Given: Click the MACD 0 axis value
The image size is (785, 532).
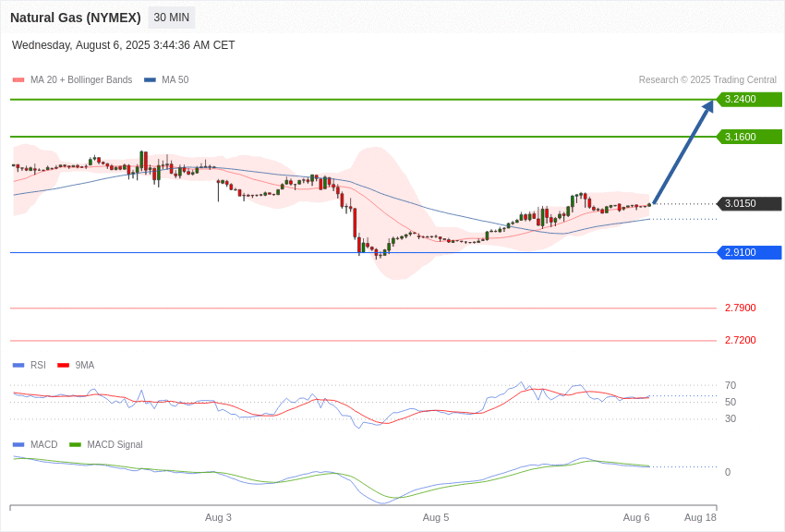Looking at the screenshot, I should (x=728, y=472).
